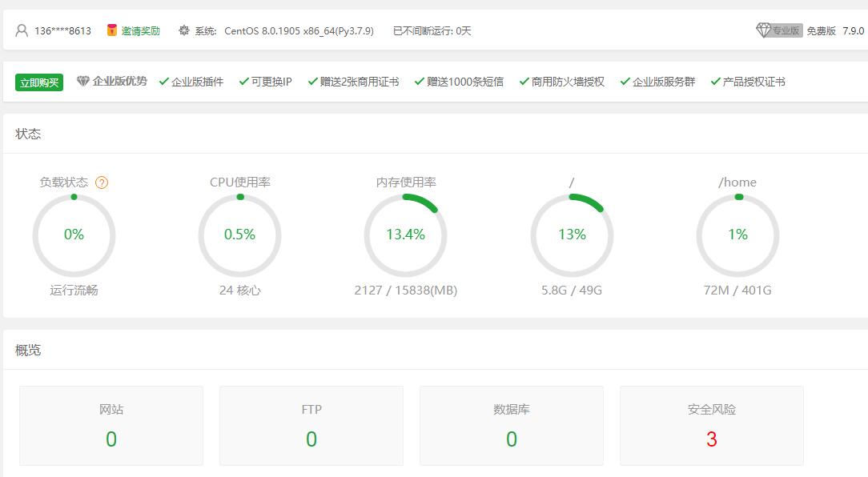Screen dimensions: 868x477
Task: Click the checkmark next to 企业版插件
Action: click(164, 82)
